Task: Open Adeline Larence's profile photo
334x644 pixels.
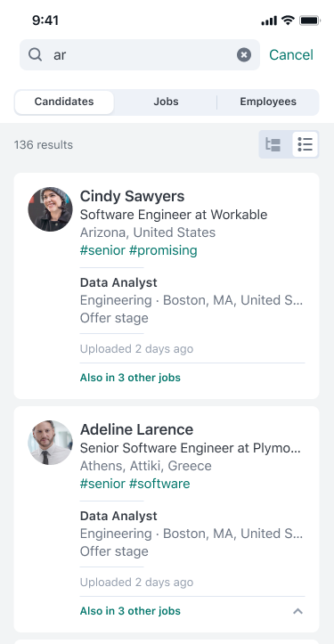Action: 50,443
